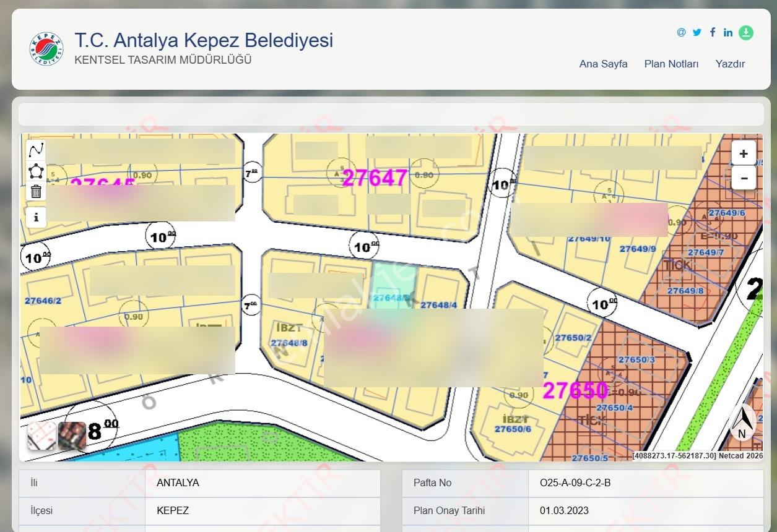Click the KEPEZ value cell
This screenshot has width=777, height=532.
point(263,511)
